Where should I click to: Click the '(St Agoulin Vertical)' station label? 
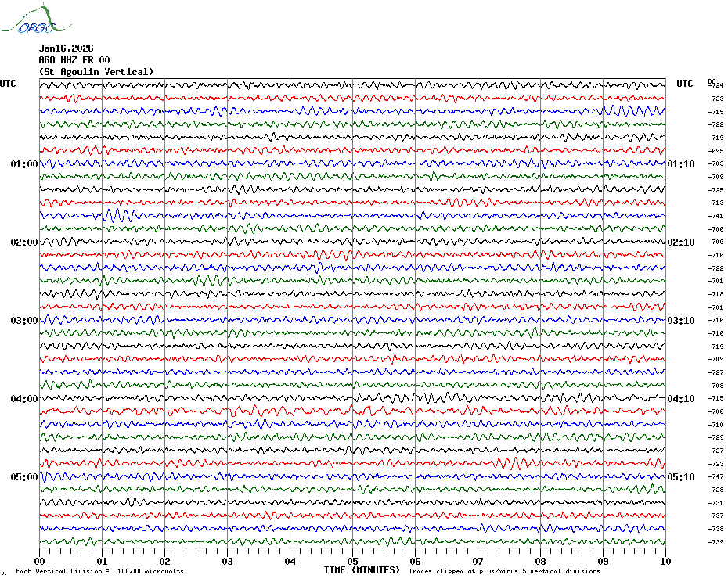[96, 72]
